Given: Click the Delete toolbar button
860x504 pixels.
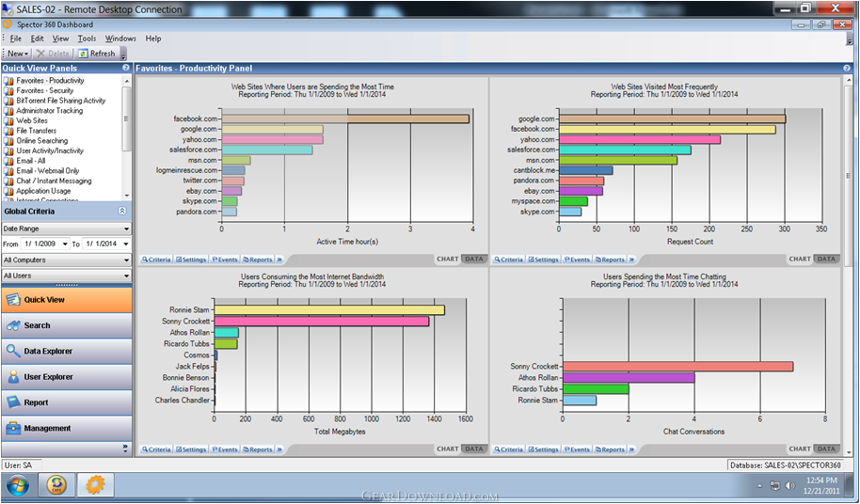Looking at the screenshot, I should pyautogui.click(x=54, y=54).
